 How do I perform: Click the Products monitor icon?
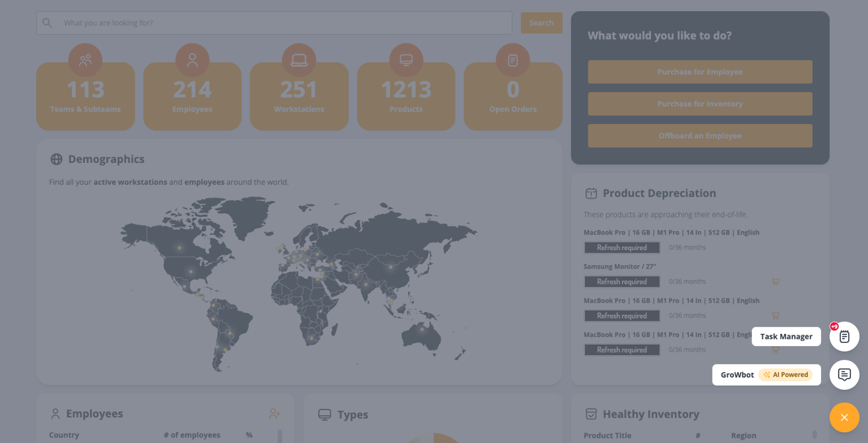tap(406, 59)
